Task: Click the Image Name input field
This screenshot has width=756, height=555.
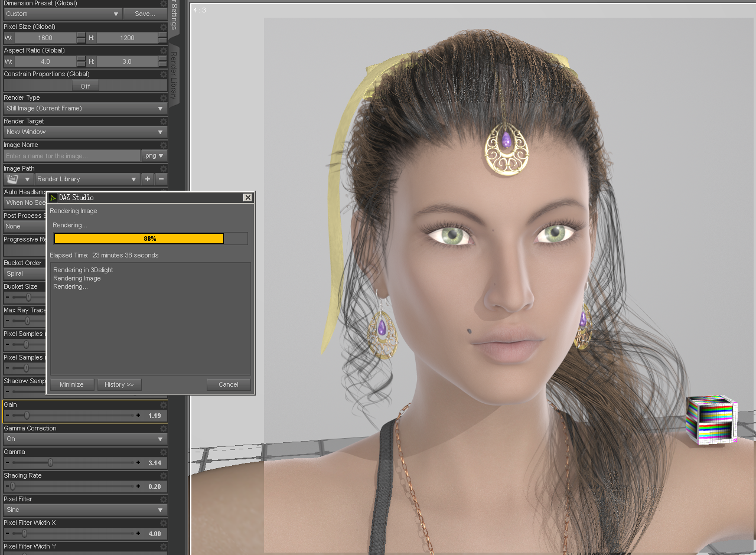Action: (x=72, y=156)
